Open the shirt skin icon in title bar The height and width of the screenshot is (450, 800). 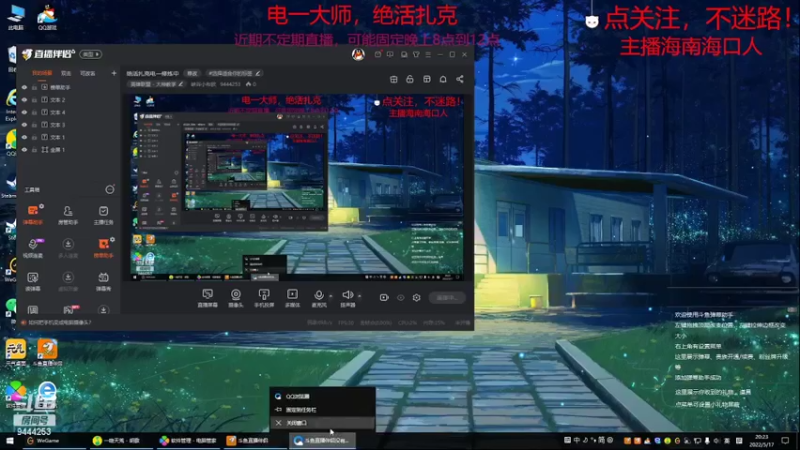click(416, 54)
